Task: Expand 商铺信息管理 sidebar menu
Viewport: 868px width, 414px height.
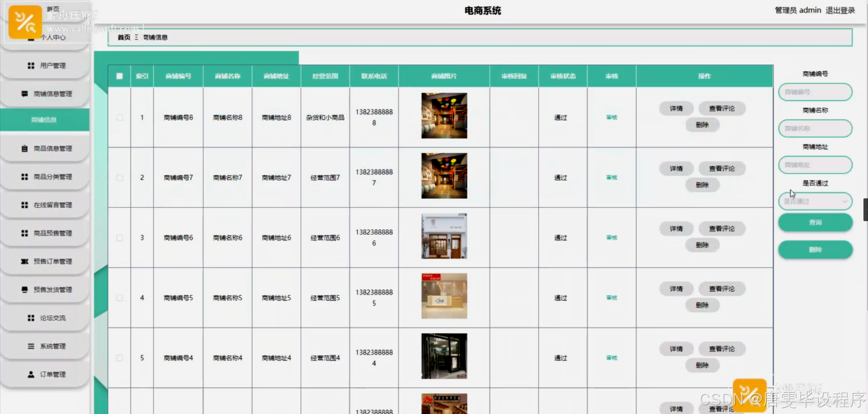Action: pyautogui.click(x=45, y=94)
